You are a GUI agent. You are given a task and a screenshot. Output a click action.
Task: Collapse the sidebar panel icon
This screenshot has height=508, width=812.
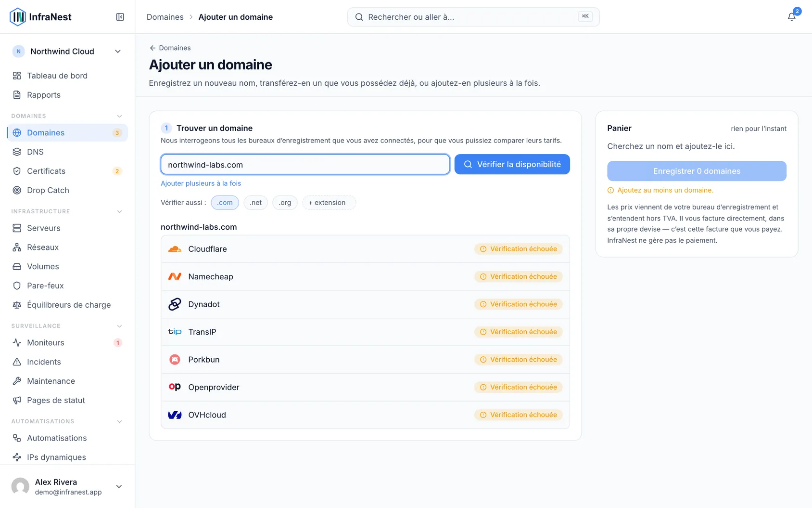point(120,17)
